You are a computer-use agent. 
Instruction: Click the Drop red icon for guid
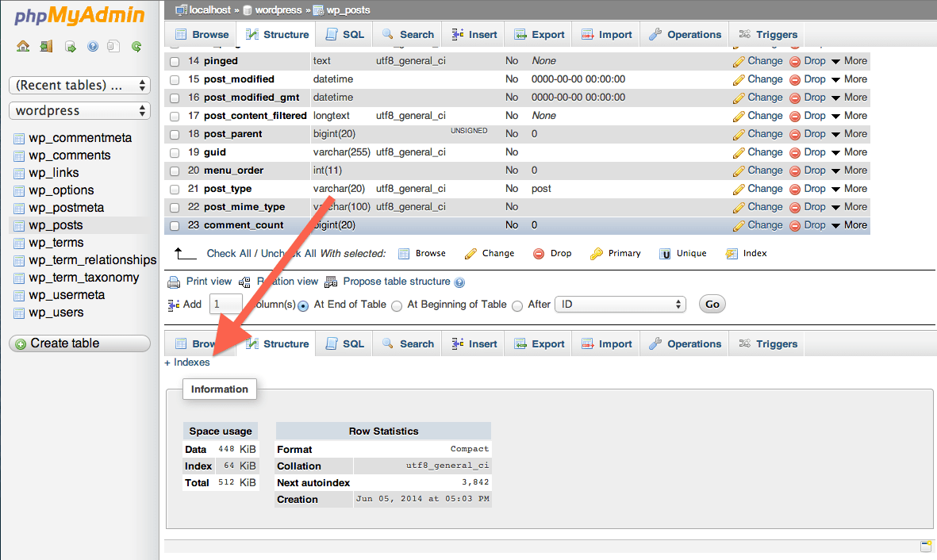[795, 153]
